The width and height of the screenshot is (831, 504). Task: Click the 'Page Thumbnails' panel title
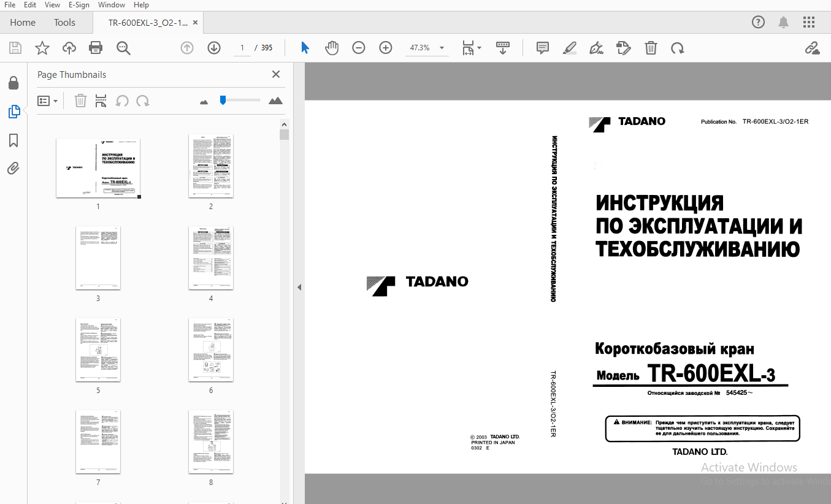(x=72, y=75)
